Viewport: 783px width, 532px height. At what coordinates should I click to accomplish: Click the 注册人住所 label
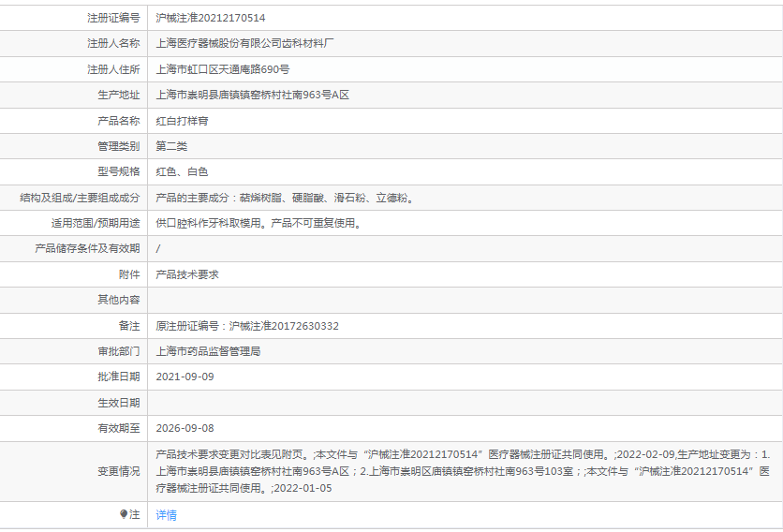click(113, 69)
